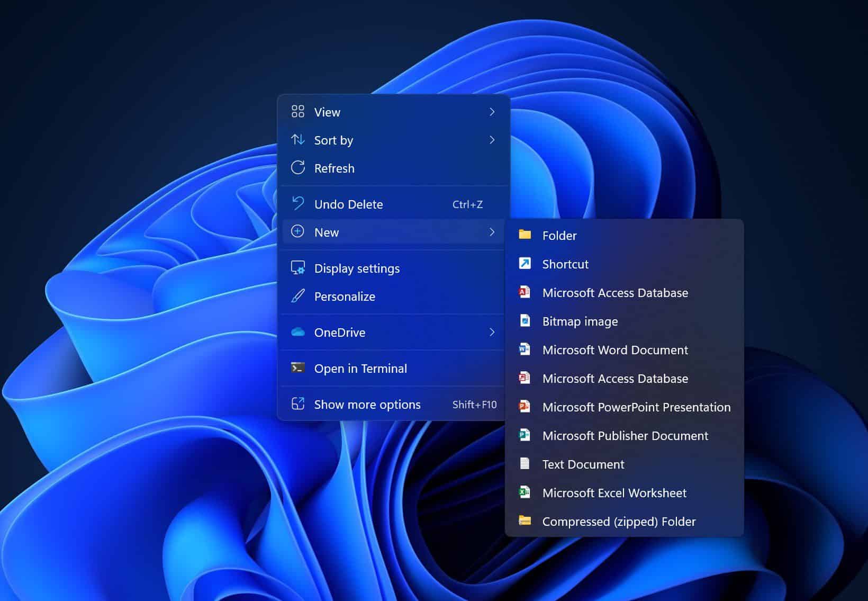This screenshot has width=868, height=601.
Task: Click Access icon directly under Shortcut entry
Action: [x=525, y=292]
